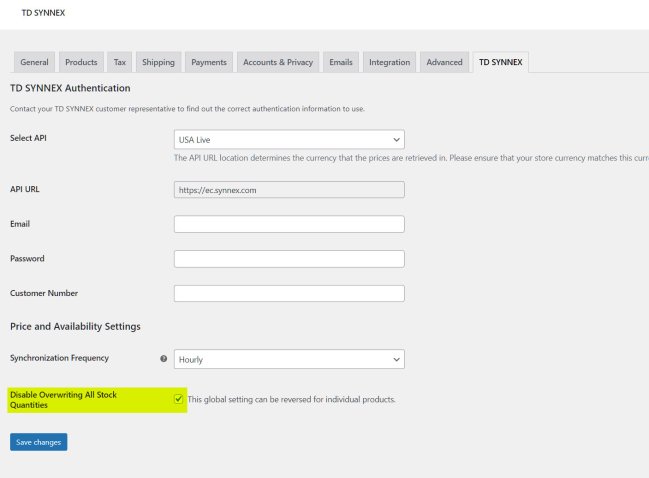Show Synchronization Frequency help tooltip icon
Viewport: 649px width, 478px height.
point(163,358)
